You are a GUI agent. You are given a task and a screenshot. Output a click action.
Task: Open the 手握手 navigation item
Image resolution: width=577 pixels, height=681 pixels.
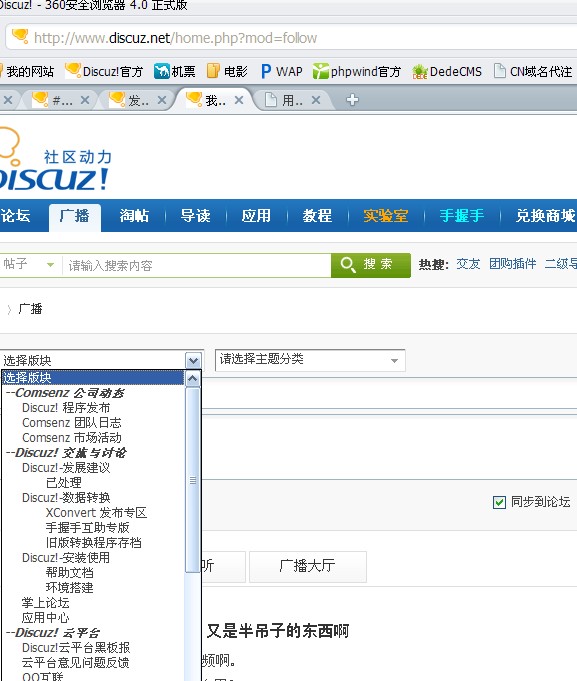462,215
